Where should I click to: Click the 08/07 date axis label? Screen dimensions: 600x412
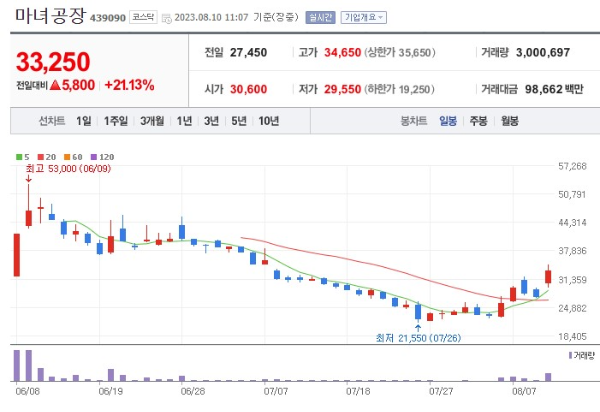pyautogui.click(x=524, y=391)
